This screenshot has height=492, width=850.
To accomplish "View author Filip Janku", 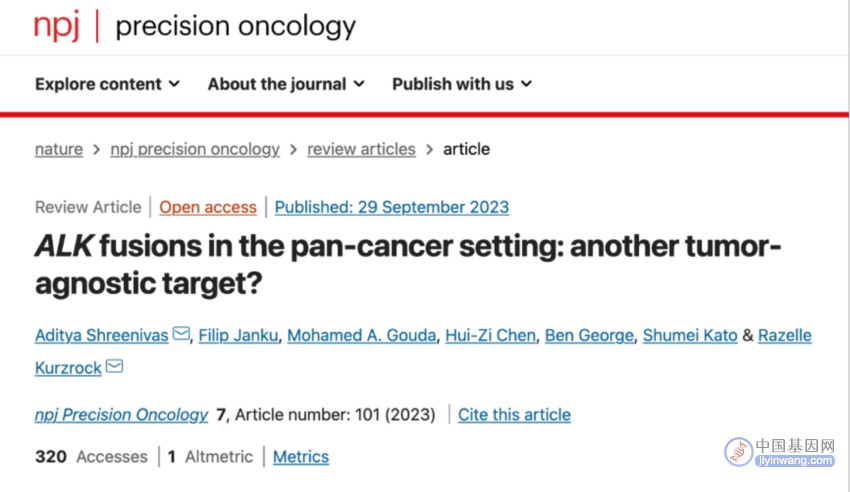I will [239, 335].
